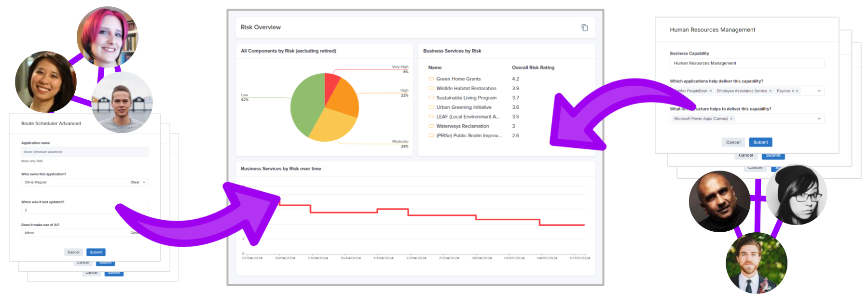
Task: Remove the PeopleDesk application tag
Action: pyautogui.click(x=710, y=91)
